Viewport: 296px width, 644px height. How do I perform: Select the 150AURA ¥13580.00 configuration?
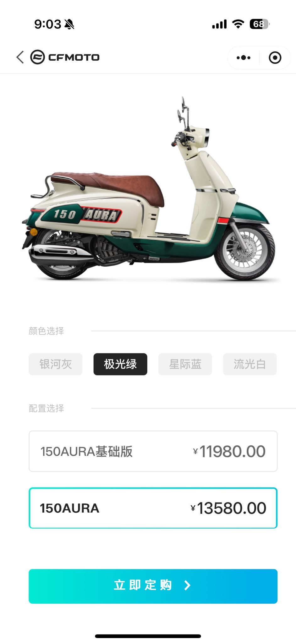pos(153,508)
